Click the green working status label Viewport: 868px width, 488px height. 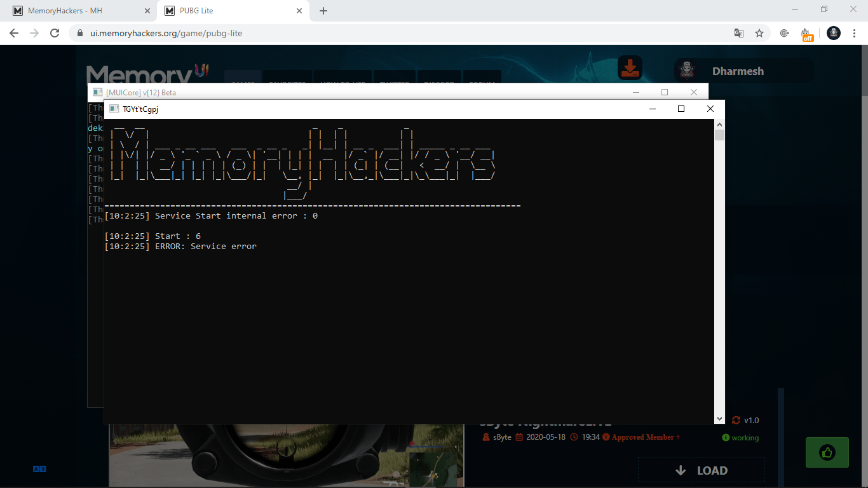[740, 438]
